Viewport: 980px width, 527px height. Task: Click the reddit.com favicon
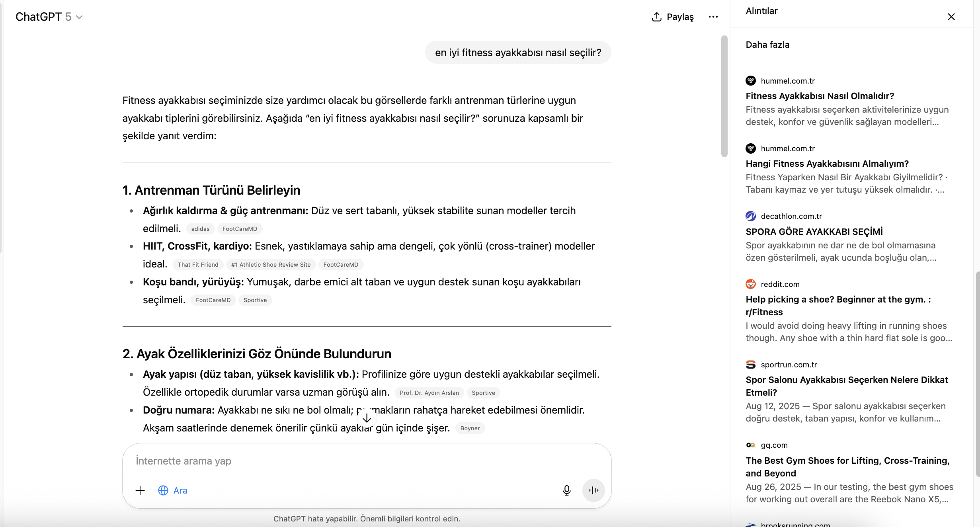(751, 284)
